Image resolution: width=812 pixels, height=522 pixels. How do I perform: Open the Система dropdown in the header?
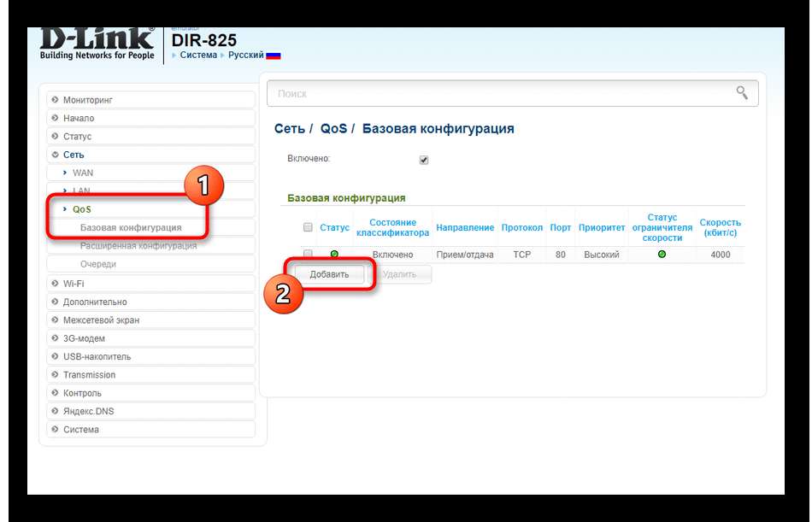point(198,55)
